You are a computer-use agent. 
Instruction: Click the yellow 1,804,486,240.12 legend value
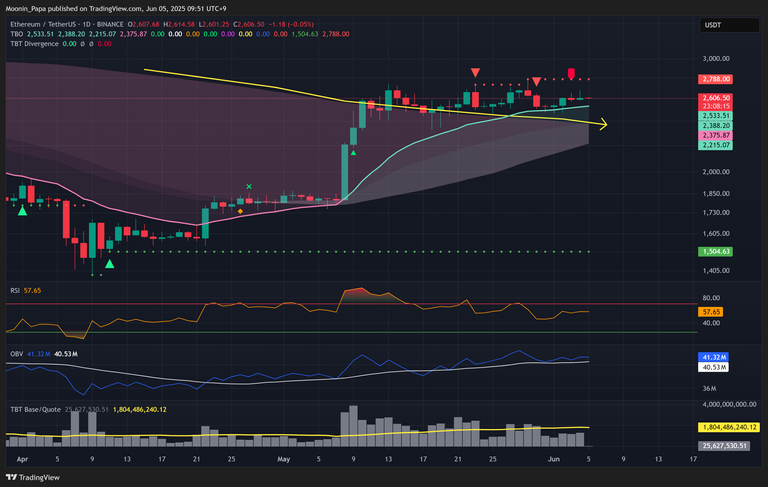[x=140, y=410]
